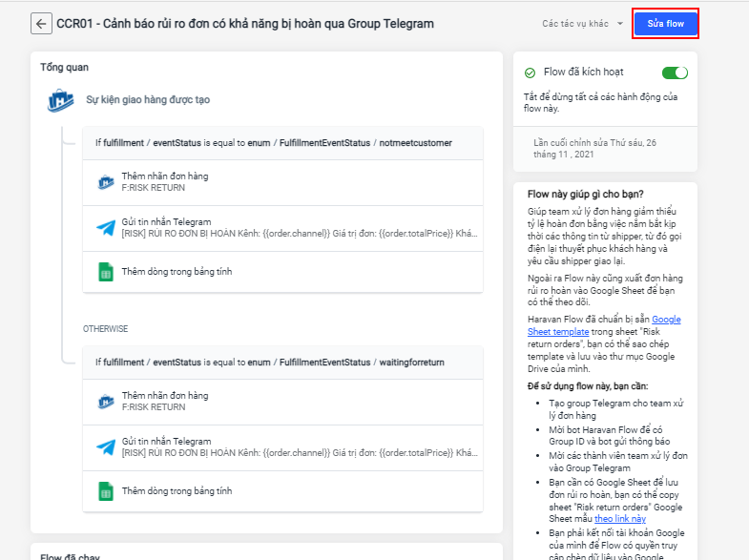The width and height of the screenshot is (749, 560).
Task: Click the green check icon beside Flow status
Action: 530,73
